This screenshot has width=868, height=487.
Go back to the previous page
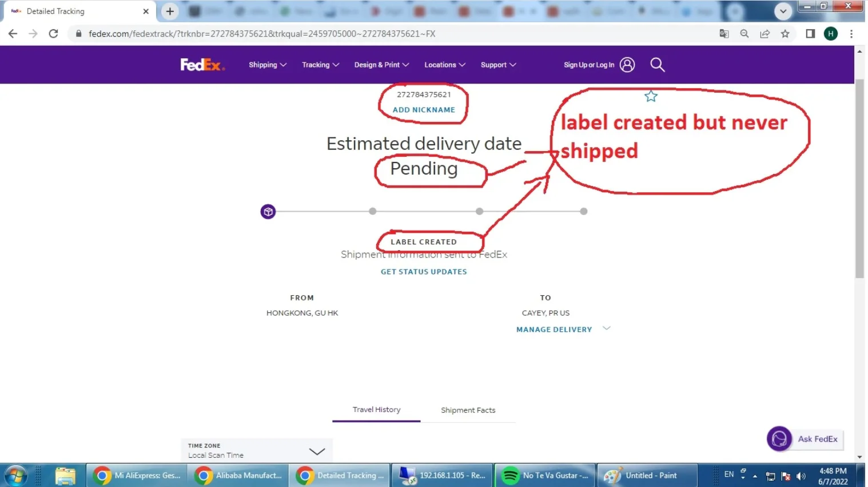point(13,34)
